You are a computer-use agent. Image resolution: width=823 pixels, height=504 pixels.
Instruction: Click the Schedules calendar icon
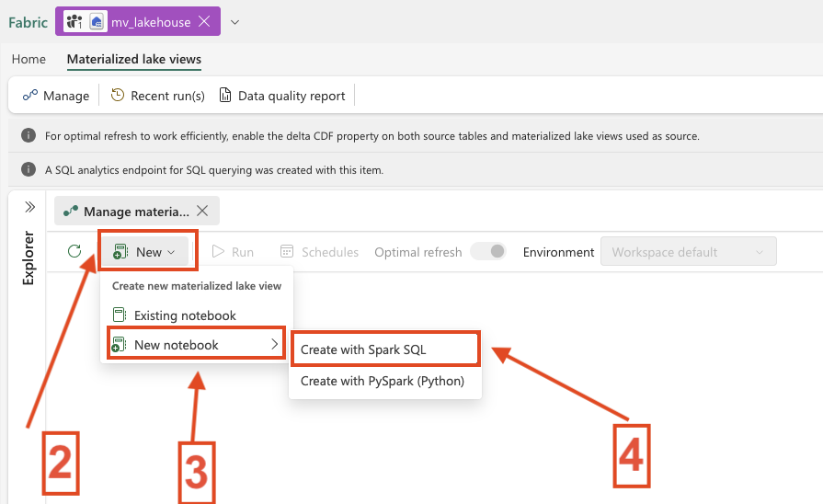coord(287,252)
